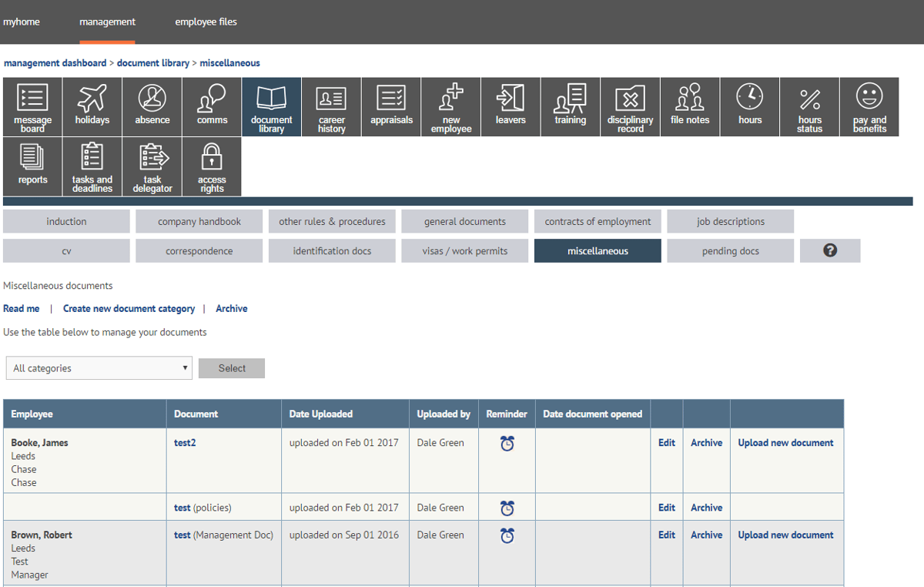Set reminder alarm for test2 document
Image resolution: width=924 pixels, height=587 pixels.
point(507,444)
